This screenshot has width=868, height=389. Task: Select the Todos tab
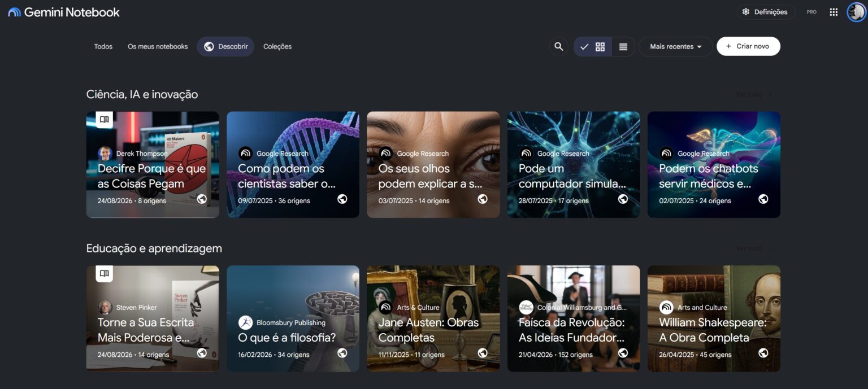[103, 47]
